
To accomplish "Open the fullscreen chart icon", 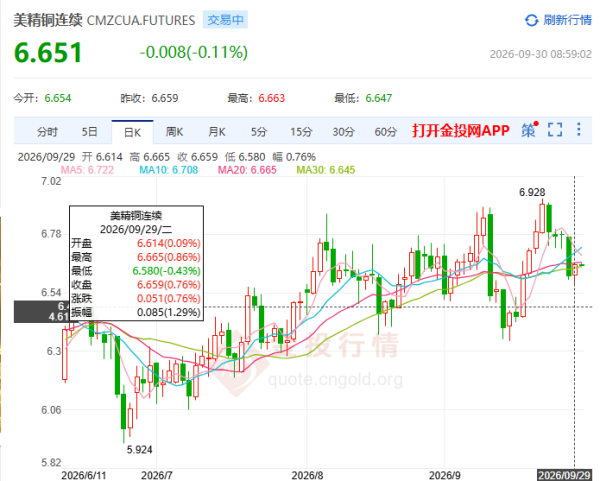I will coord(555,130).
